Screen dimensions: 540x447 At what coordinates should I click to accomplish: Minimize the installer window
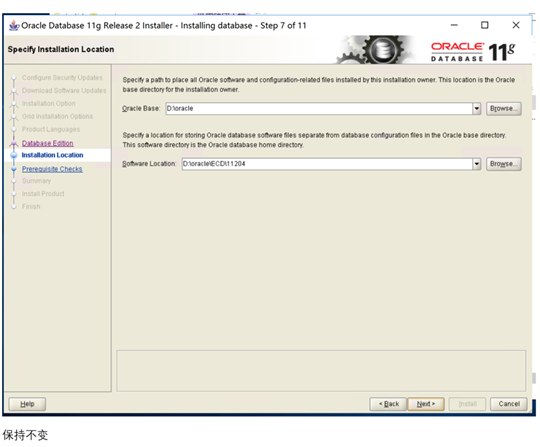[454, 25]
